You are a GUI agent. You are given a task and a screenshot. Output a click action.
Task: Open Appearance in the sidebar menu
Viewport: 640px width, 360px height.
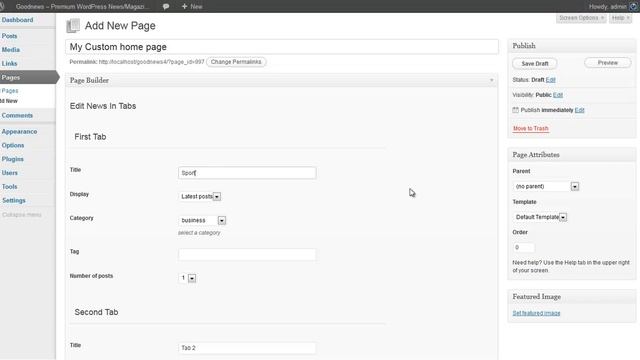pos(19,131)
